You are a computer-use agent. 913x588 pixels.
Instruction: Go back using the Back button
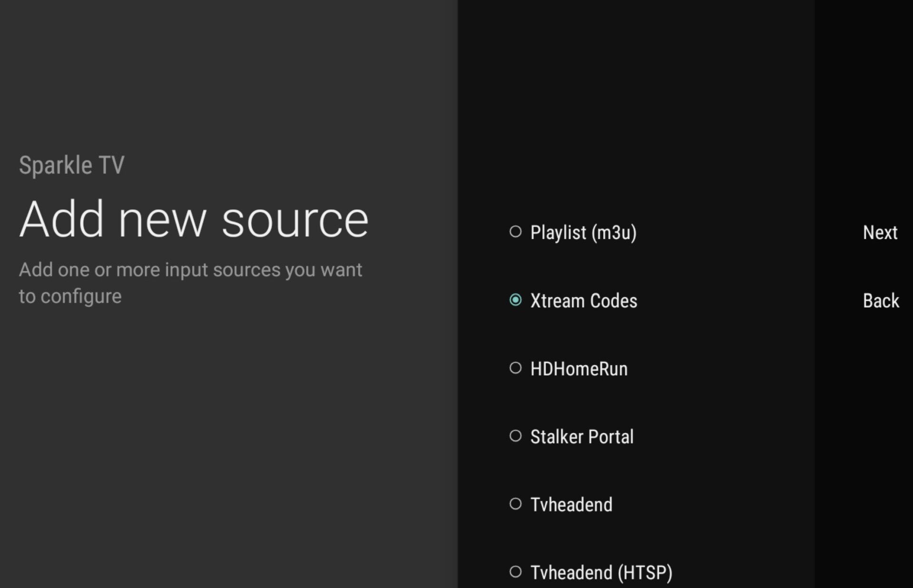coord(881,301)
